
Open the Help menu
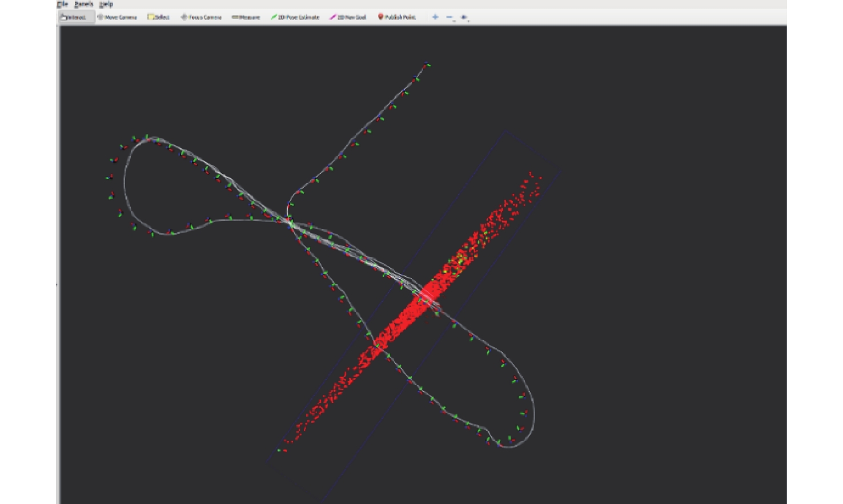(106, 4)
